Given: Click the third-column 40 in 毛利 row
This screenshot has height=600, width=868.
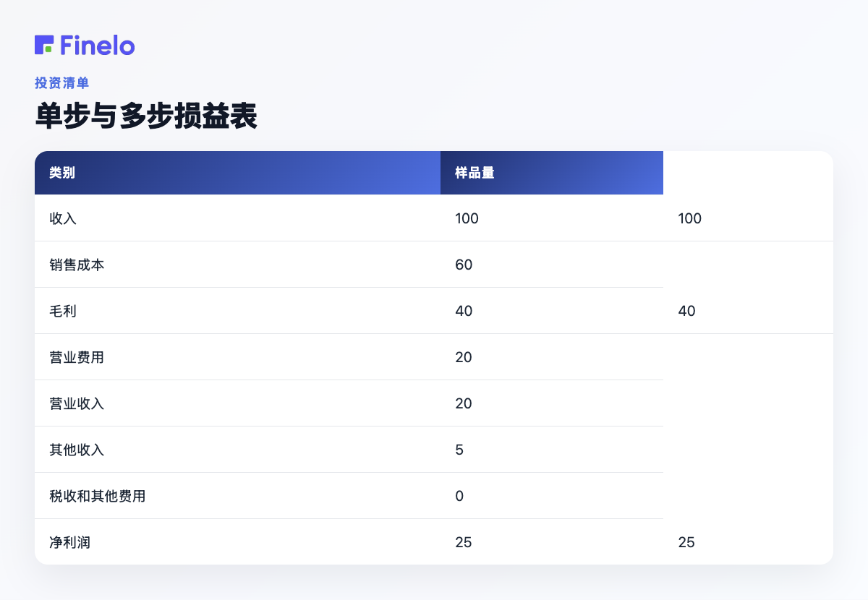Looking at the screenshot, I should (686, 311).
